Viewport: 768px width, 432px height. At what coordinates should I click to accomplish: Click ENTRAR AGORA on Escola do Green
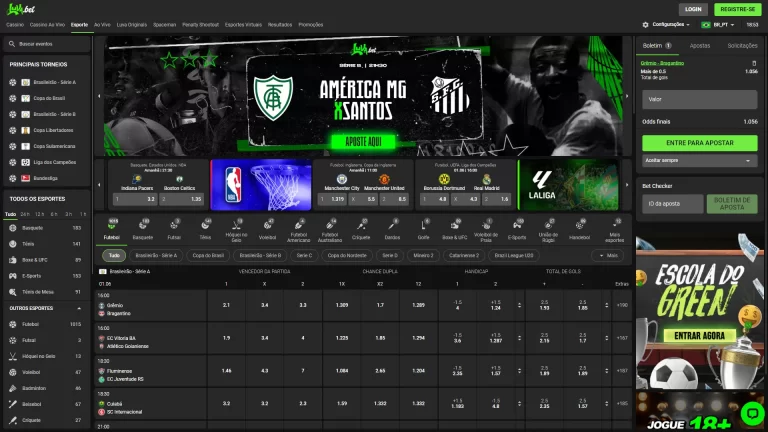699,336
